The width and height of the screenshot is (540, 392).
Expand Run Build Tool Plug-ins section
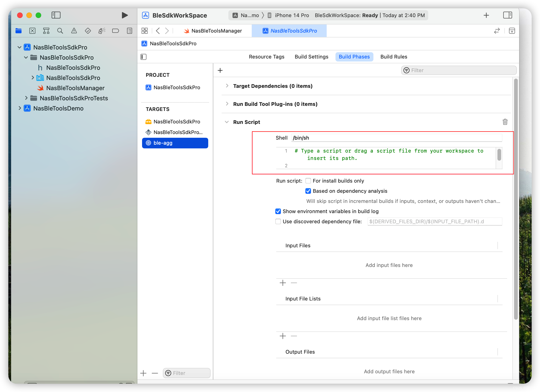pos(227,104)
